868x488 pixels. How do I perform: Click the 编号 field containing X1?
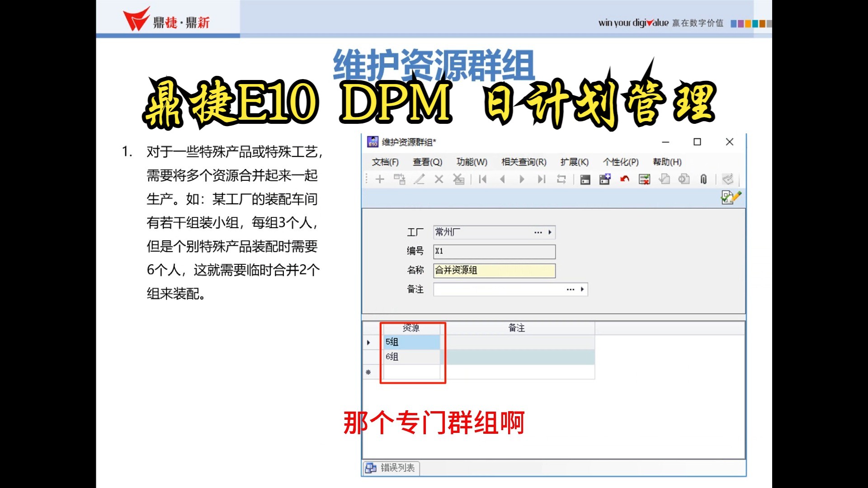click(x=494, y=251)
